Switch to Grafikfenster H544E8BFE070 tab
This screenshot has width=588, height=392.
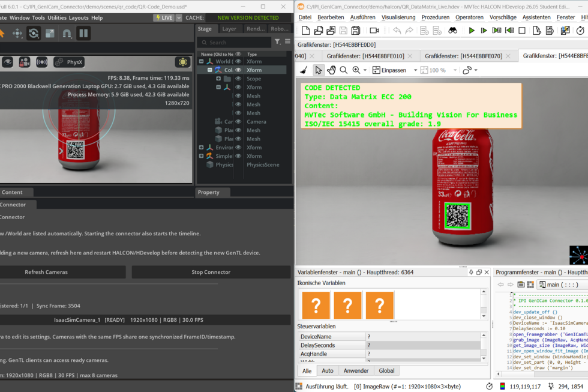tap(463, 56)
